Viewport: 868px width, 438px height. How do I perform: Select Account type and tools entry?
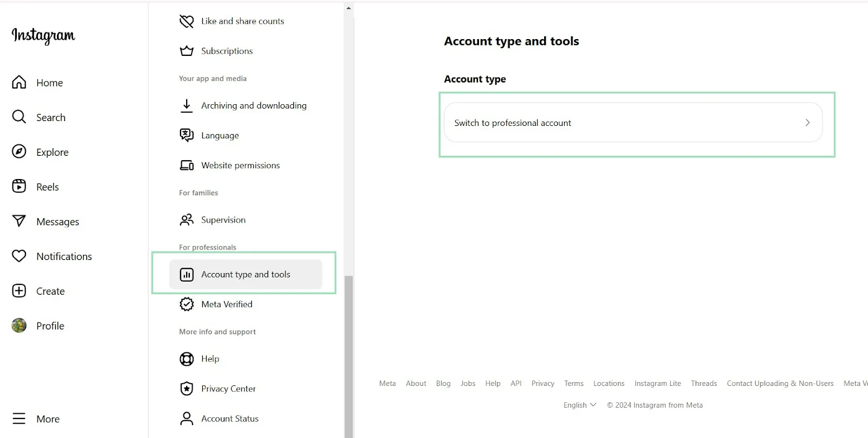point(246,275)
